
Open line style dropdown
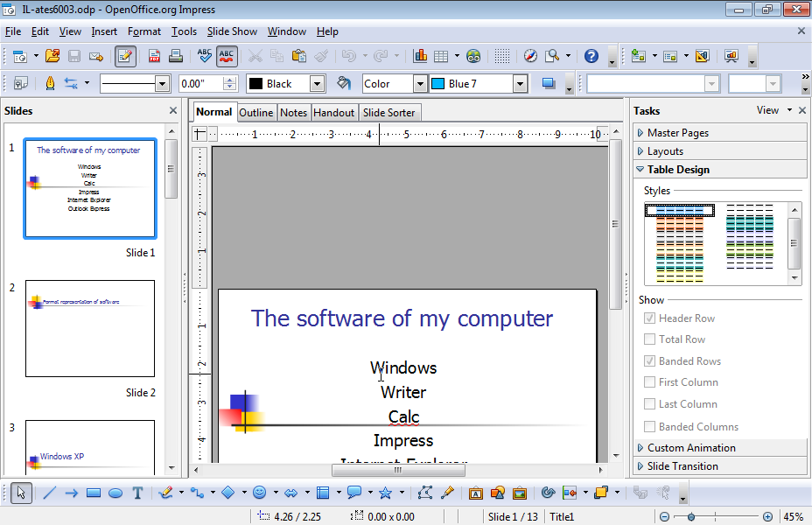[162, 83]
